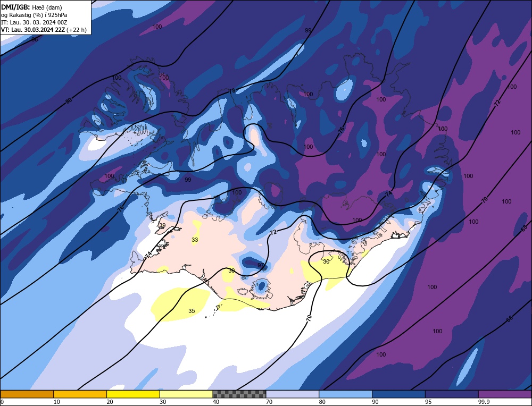This screenshot has height=406, width=532.
Task: Choose the medium blue 90–95 legend swatch
Action: [x=398, y=394]
